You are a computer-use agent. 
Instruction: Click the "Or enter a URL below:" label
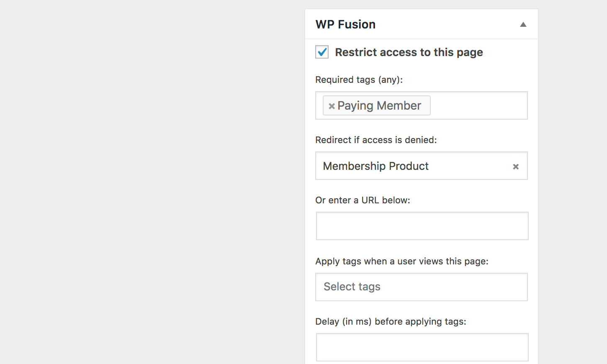pyautogui.click(x=363, y=200)
